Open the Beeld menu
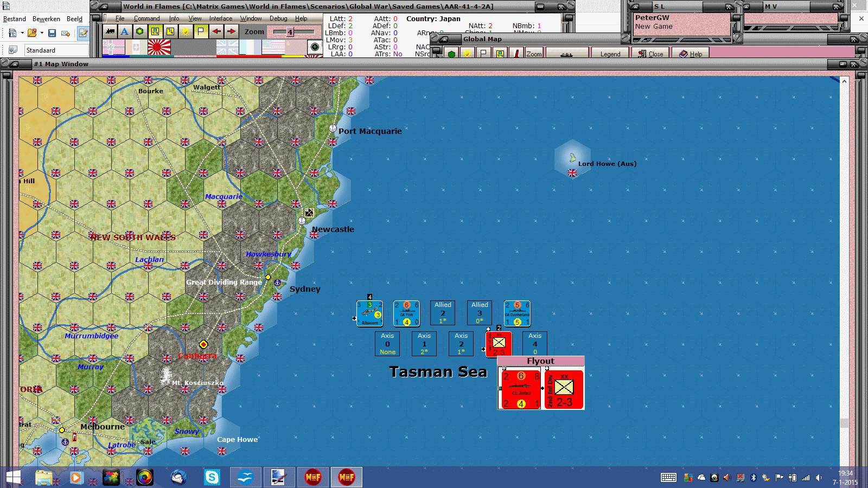Viewport: 868px width, 488px height. tap(75, 19)
